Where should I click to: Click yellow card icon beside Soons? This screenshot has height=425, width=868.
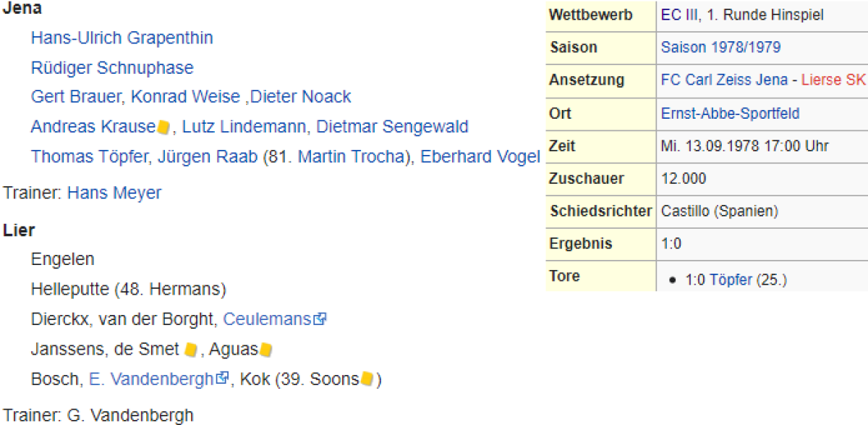click(367, 379)
